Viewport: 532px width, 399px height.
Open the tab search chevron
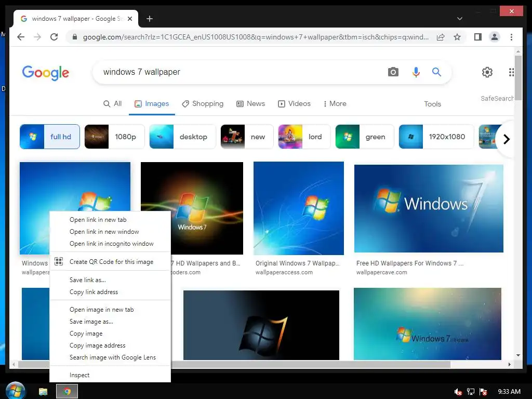click(x=459, y=19)
